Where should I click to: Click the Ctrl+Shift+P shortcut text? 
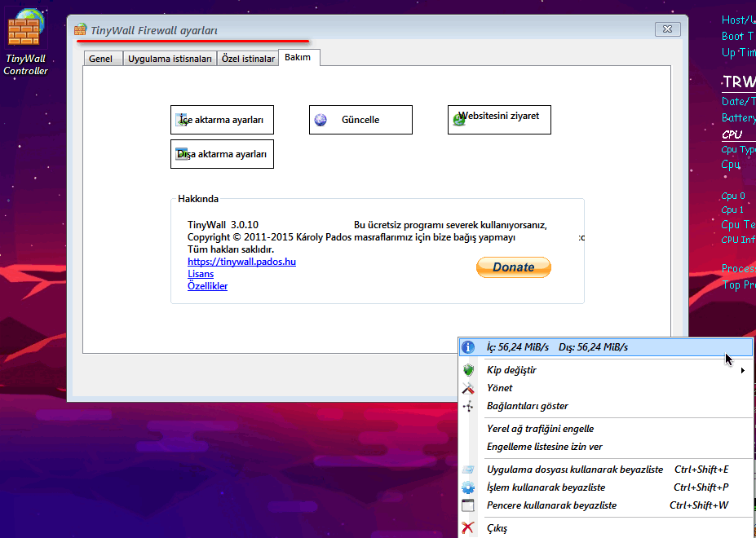click(x=701, y=487)
